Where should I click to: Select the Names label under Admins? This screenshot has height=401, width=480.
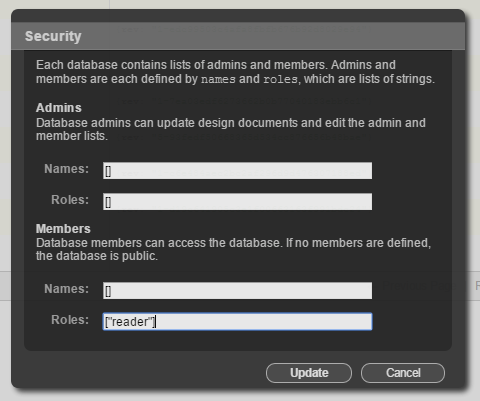click(67, 169)
